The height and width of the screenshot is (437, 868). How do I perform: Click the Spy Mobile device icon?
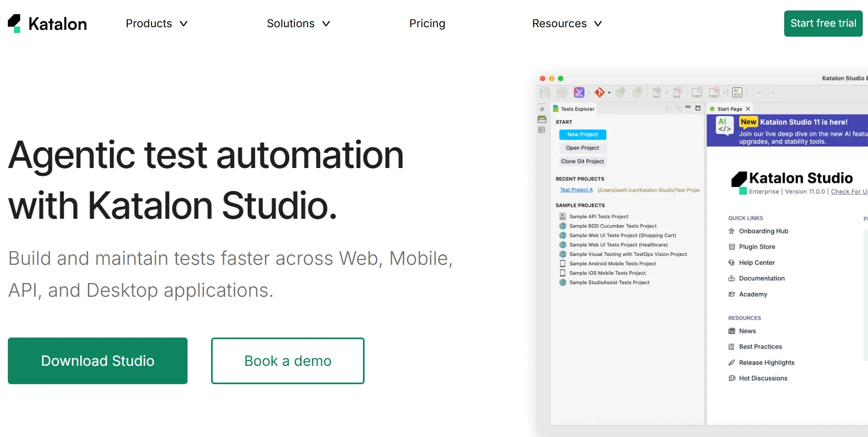pyautogui.click(x=657, y=93)
